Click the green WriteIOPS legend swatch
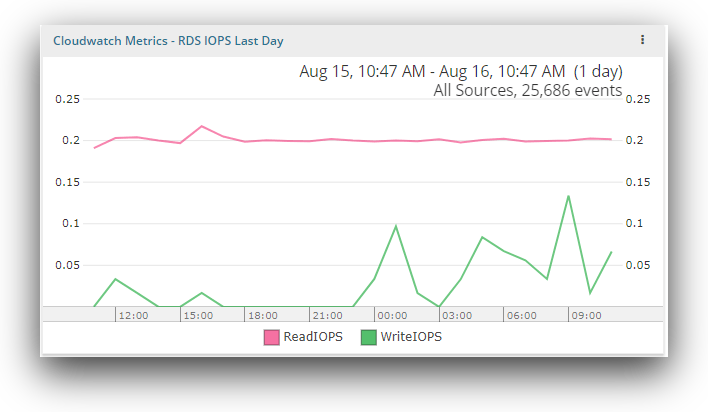Viewport: 708px width, 412px height. pos(369,337)
